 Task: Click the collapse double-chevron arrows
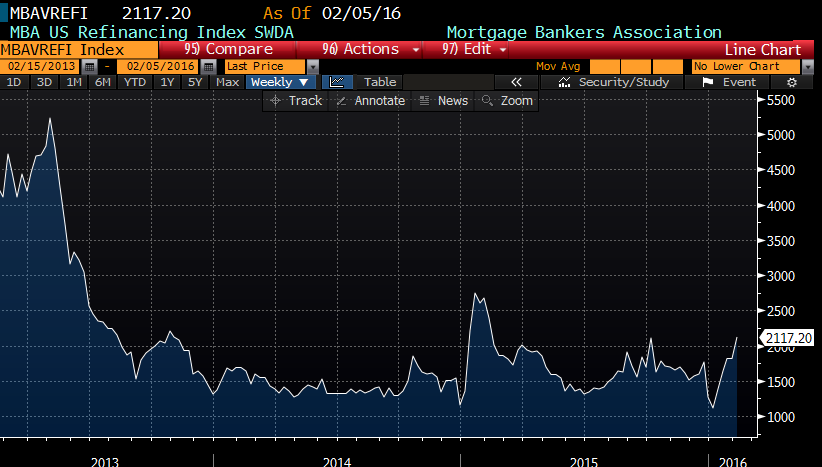517,82
